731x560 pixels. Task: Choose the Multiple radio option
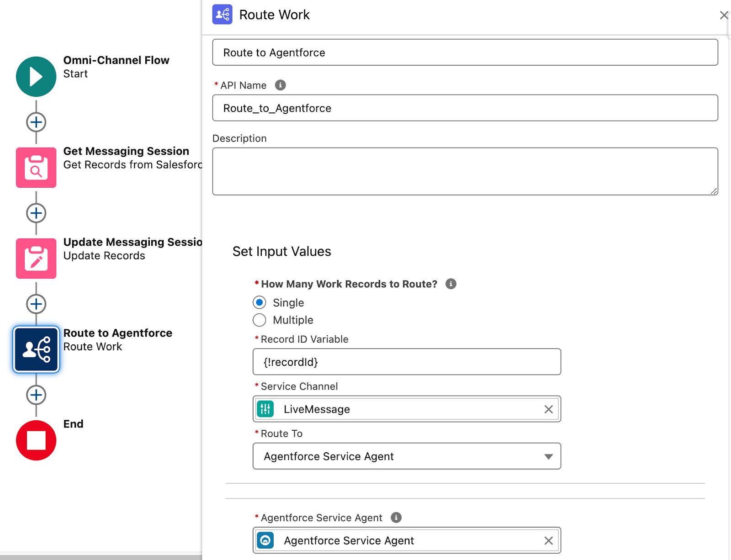tap(260, 320)
